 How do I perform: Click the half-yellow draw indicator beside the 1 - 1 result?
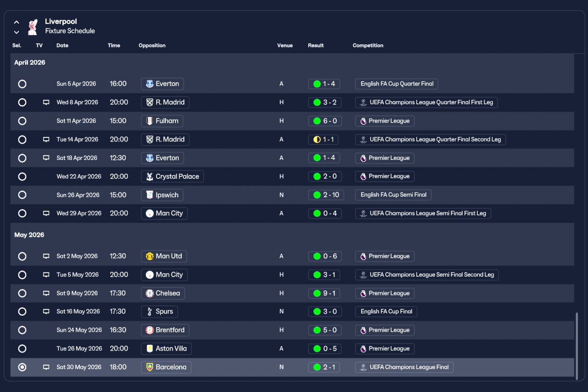pos(317,139)
